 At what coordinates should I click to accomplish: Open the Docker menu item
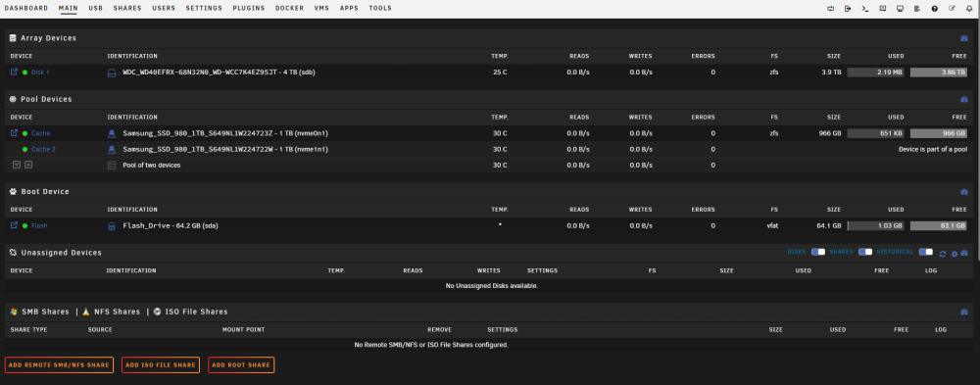(289, 8)
